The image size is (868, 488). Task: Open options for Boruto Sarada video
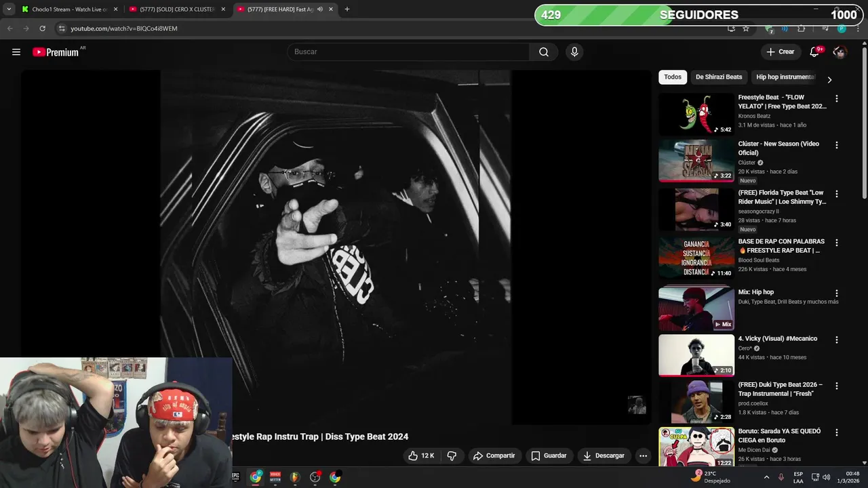tap(836, 432)
